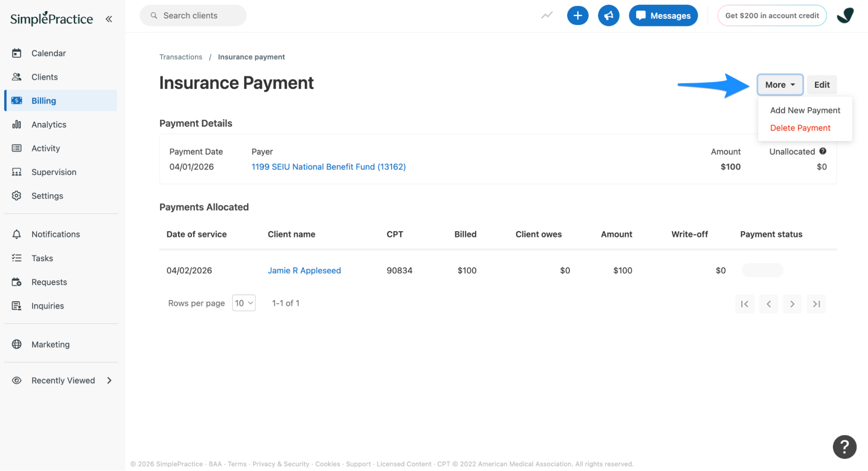868x471 pixels.
Task: Click the trend line chart icon
Action: 547,15
